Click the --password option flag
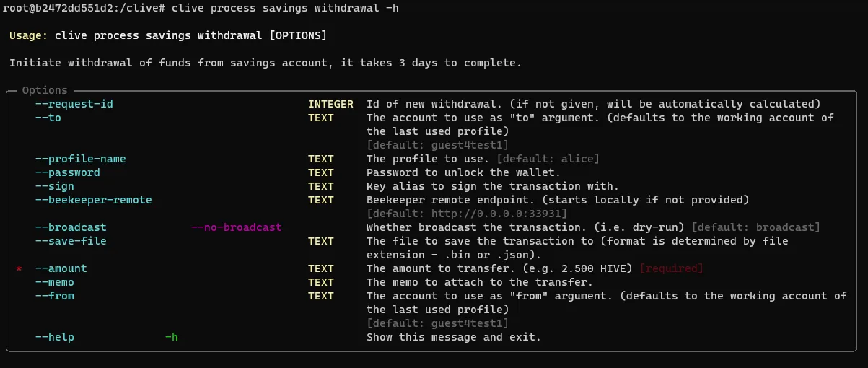The image size is (868, 368). [x=68, y=172]
